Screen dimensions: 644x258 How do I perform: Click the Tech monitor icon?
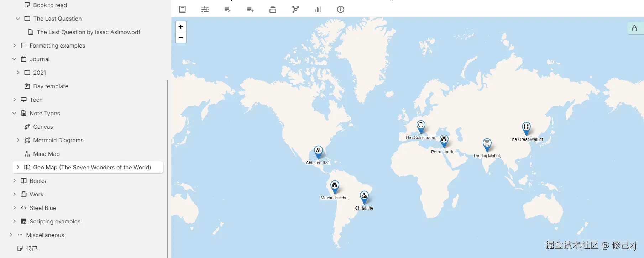point(23,100)
